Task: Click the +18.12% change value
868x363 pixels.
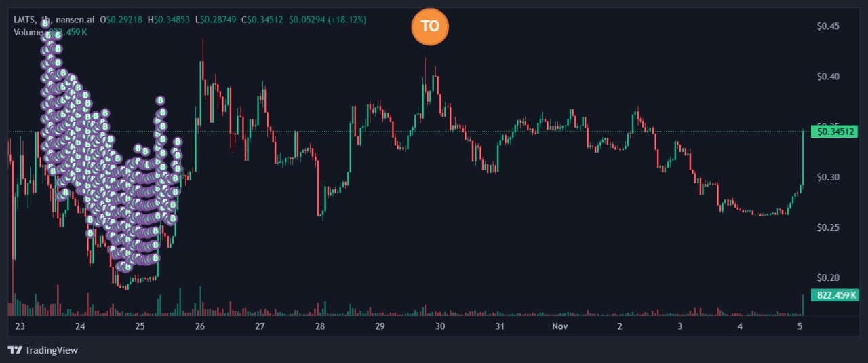Action: [346, 20]
